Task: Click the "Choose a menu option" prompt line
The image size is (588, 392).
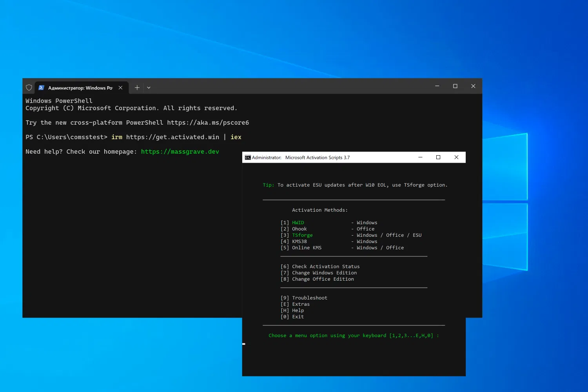Action: click(x=354, y=336)
